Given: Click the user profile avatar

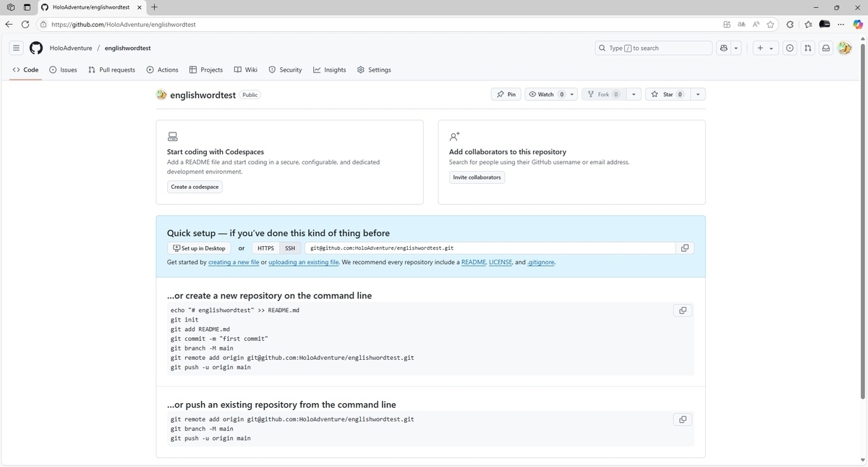Looking at the screenshot, I should (844, 48).
